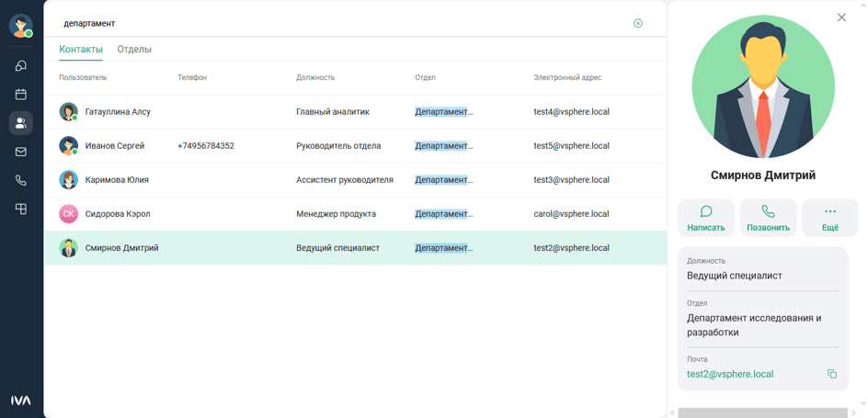Open the Ещё more options menu
This screenshot has width=868, height=418.
coord(829,219)
